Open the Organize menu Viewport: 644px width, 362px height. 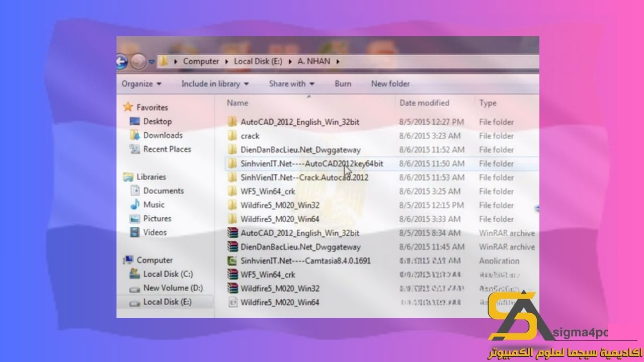pyautogui.click(x=141, y=84)
